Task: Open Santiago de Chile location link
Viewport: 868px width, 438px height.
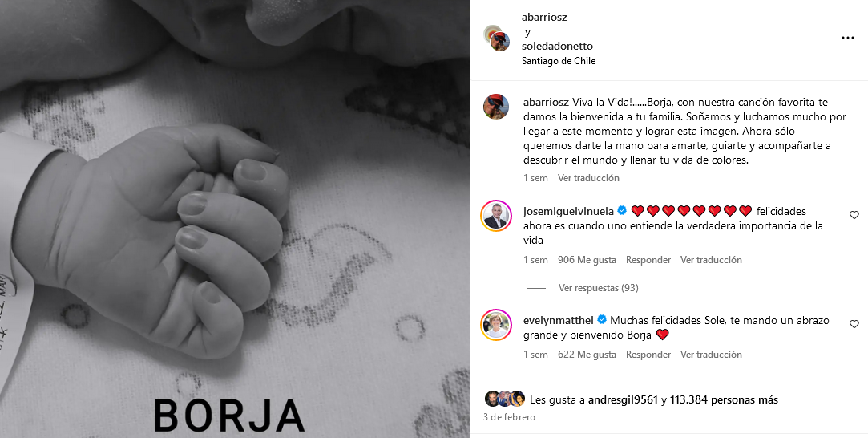Action: (559, 61)
